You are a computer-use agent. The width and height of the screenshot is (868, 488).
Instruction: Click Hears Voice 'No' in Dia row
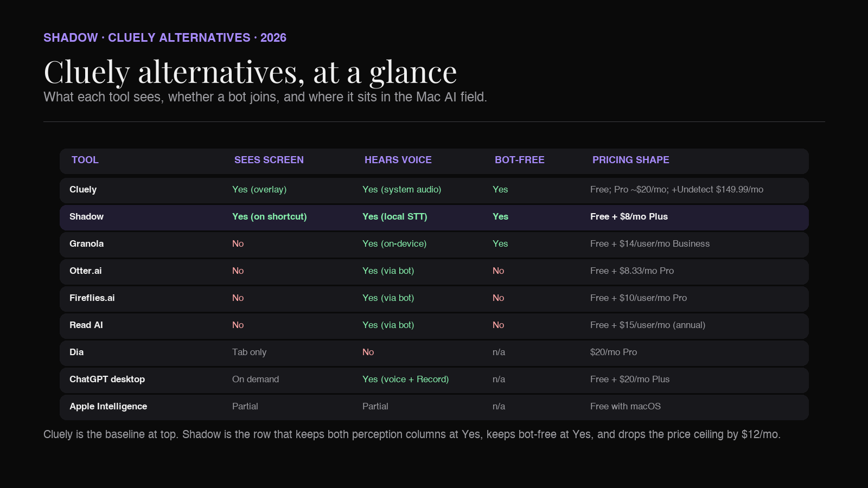(x=368, y=352)
